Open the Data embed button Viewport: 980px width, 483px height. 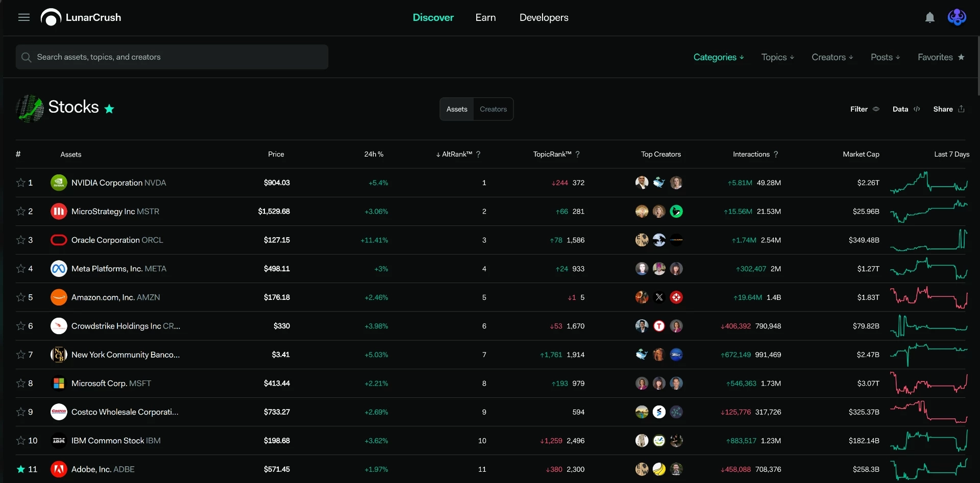(x=906, y=109)
